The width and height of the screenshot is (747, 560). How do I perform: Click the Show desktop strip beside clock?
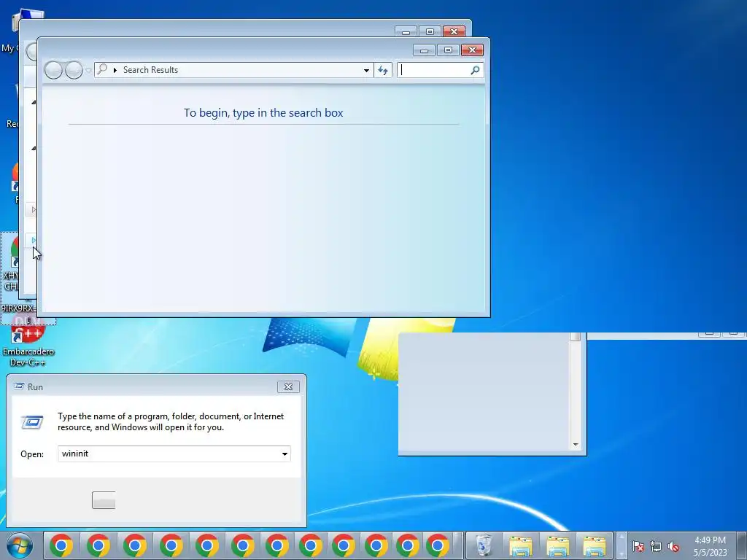click(x=741, y=546)
